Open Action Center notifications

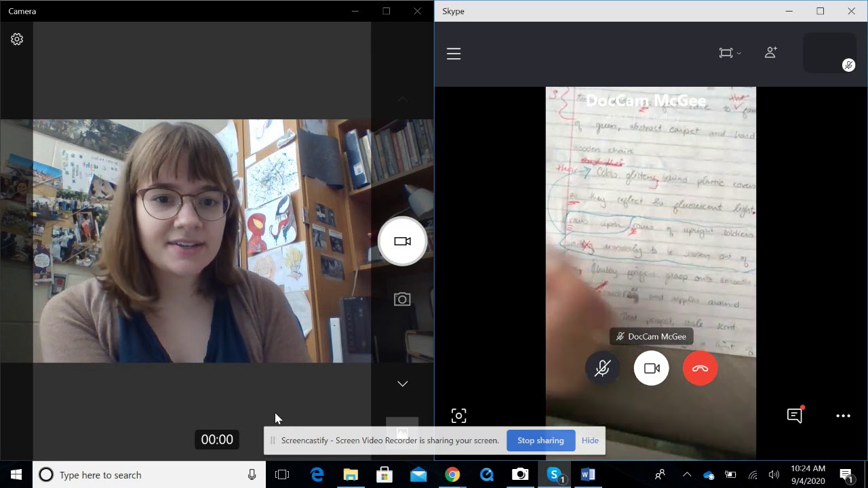[846, 475]
